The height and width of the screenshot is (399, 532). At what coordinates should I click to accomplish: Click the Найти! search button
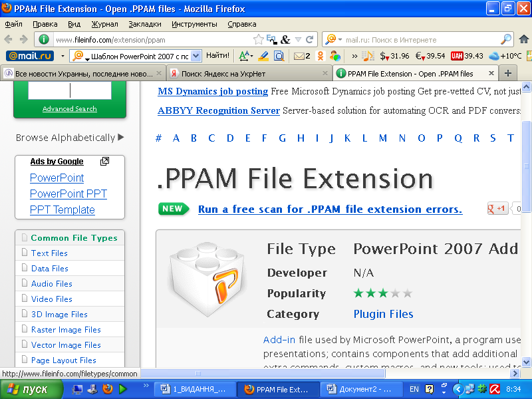[218, 56]
